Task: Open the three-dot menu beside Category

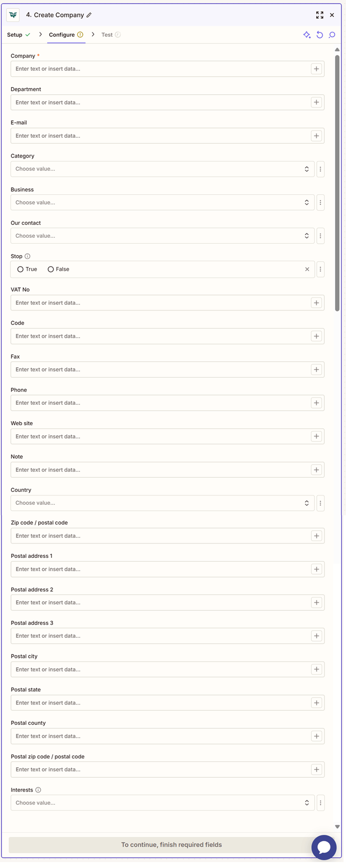Action: tap(320, 169)
